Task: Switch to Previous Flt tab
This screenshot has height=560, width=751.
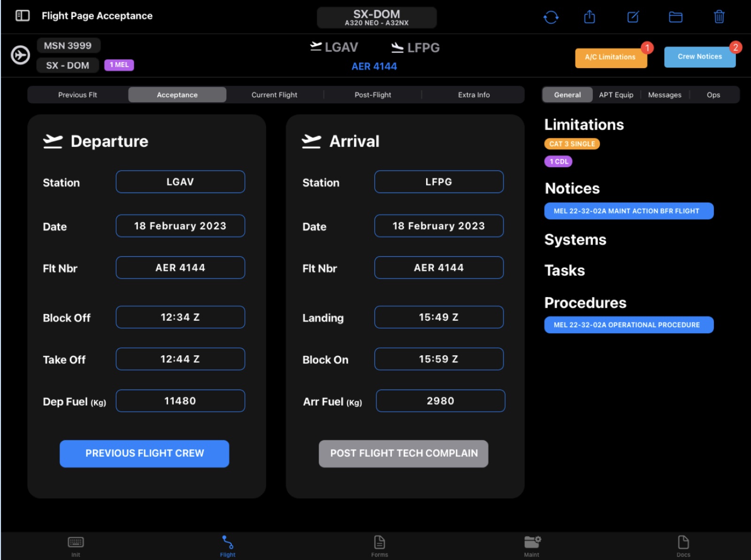Action: pos(77,95)
